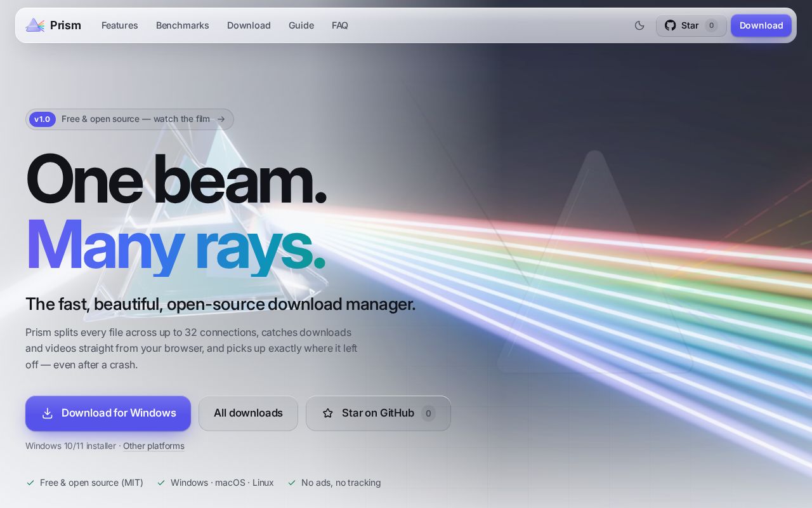The image size is (812, 508).
Task: Toggle dark mode with the moon icon
Action: [x=639, y=25]
